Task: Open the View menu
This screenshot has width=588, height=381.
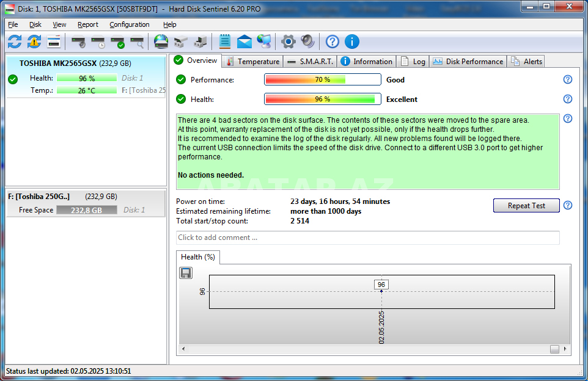Action: tap(59, 24)
